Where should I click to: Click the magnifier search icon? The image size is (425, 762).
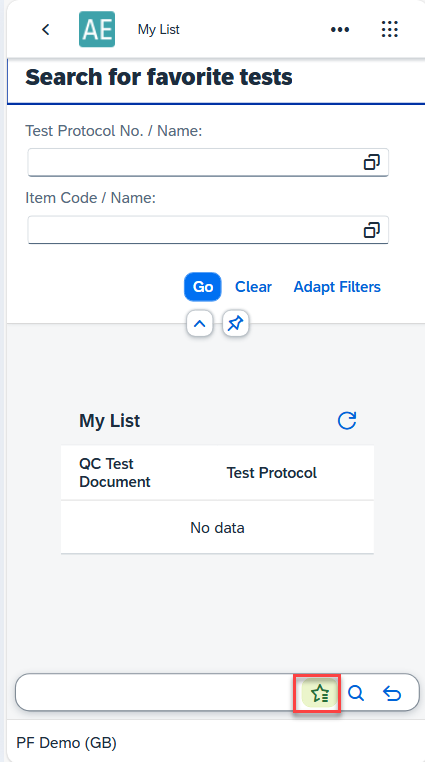(x=356, y=693)
